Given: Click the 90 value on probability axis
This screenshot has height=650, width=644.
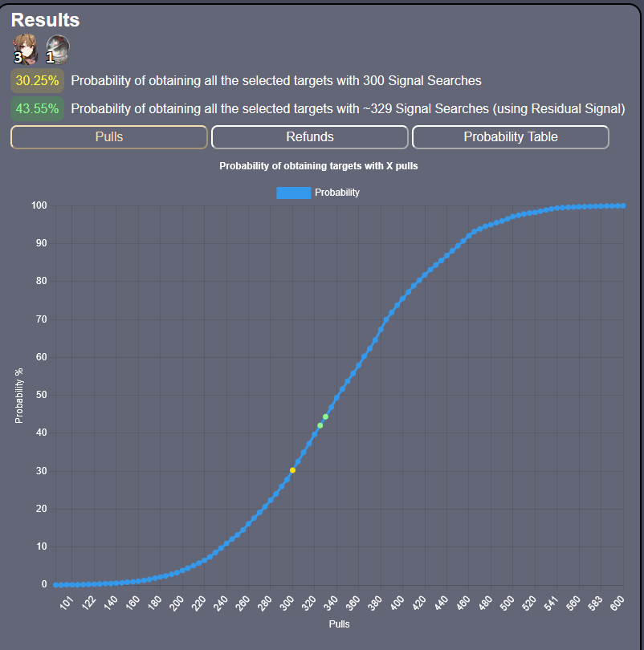Looking at the screenshot, I should click(41, 243).
